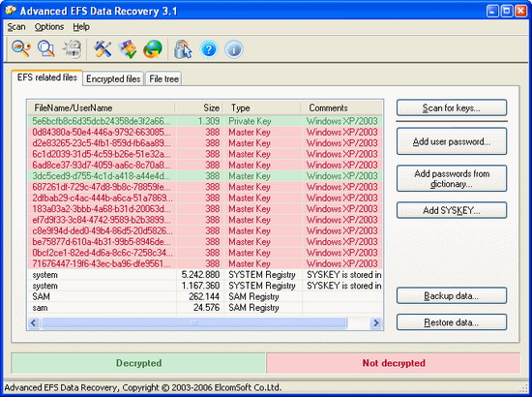Click the padlock with cursor icon
Screen dimensions: 532x397
tap(183, 49)
